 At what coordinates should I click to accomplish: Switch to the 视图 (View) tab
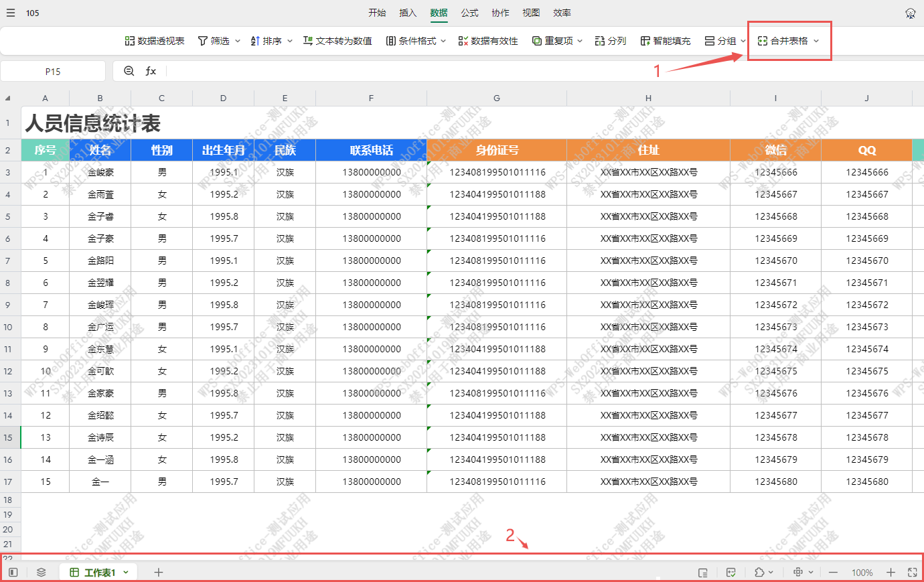point(531,13)
